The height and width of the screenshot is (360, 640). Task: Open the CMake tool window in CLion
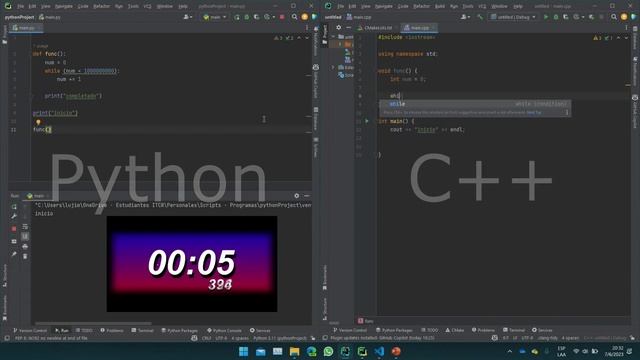[455, 330]
